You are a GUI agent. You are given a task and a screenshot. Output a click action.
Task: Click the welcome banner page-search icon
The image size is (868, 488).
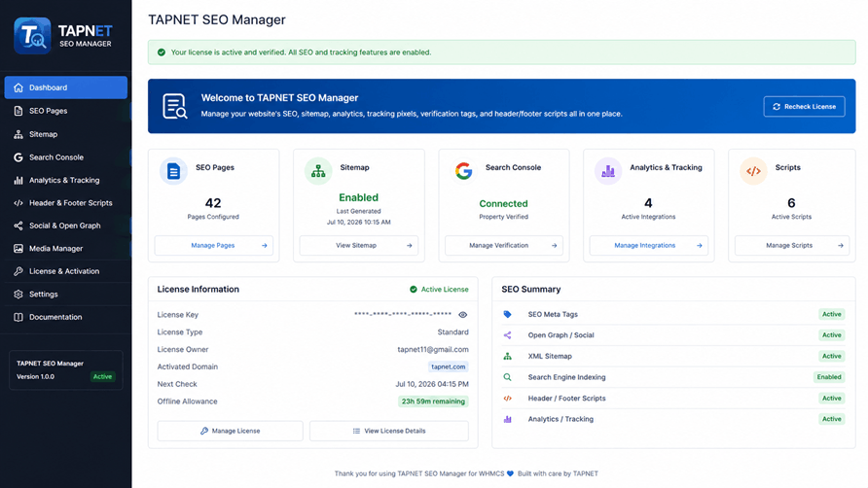(x=175, y=106)
